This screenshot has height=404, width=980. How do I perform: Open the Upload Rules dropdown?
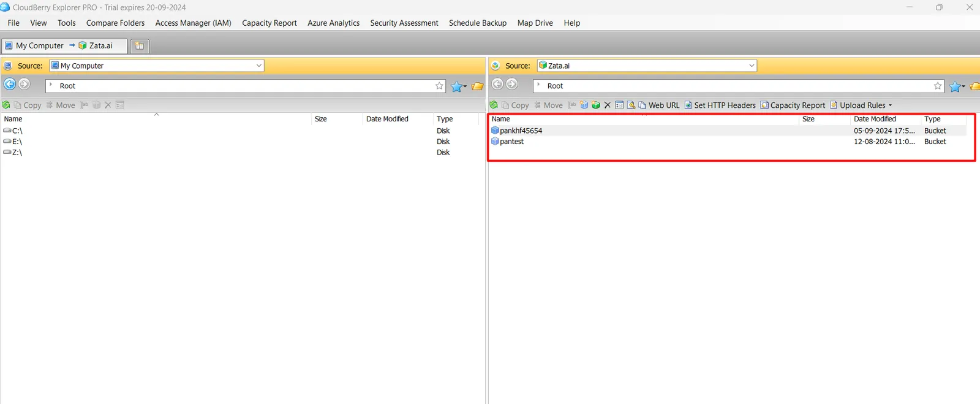coord(861,105)
